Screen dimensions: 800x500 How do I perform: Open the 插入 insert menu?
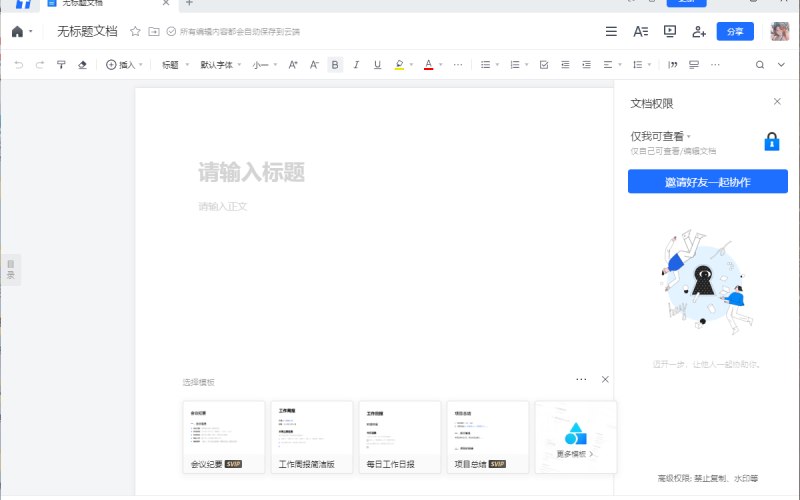tap(124, 65)
